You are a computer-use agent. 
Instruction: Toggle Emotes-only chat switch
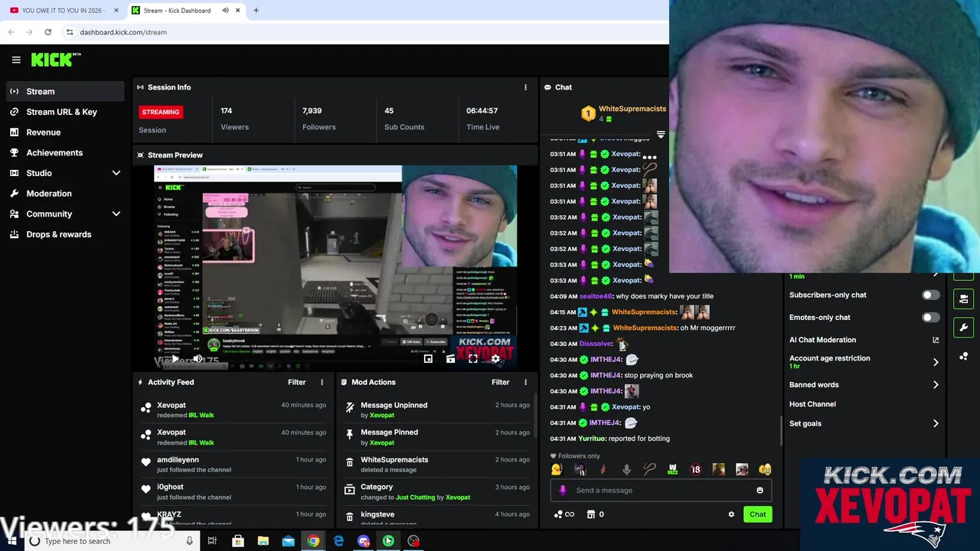point(930,317)
